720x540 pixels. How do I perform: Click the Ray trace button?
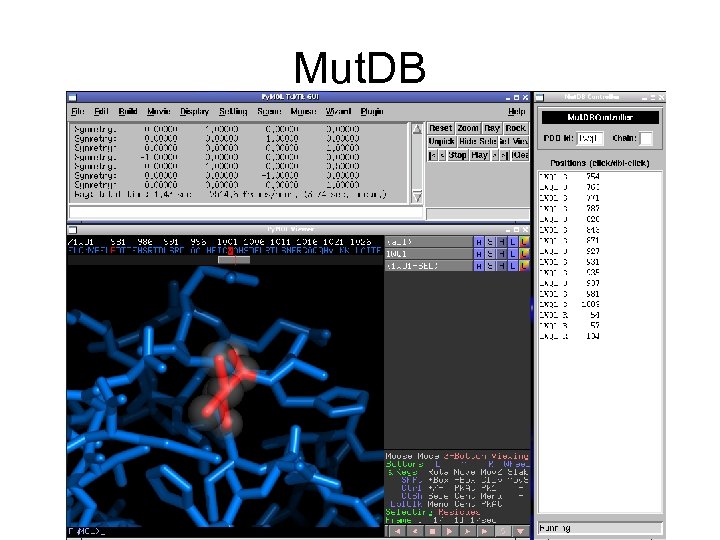492,128
